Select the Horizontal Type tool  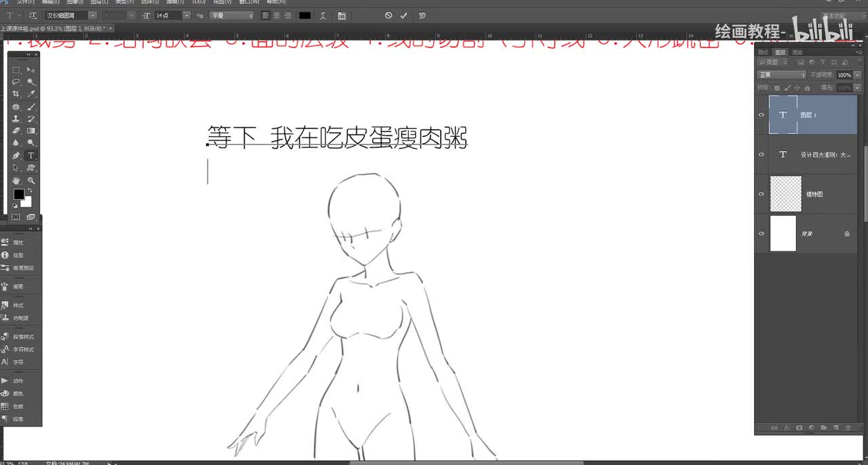point(31,156)
